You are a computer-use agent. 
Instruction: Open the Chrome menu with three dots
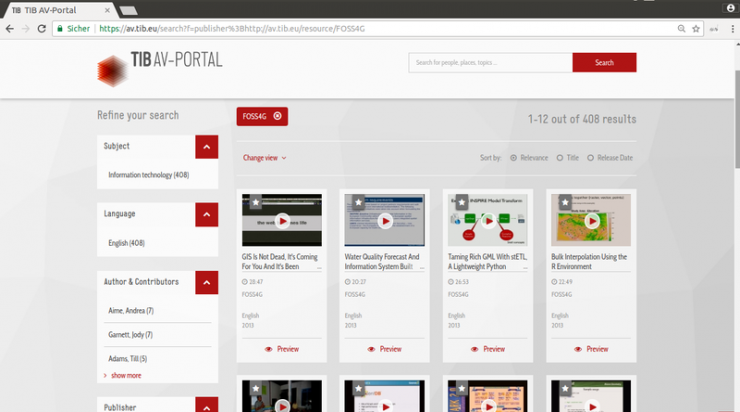click(x=732, y=29)
